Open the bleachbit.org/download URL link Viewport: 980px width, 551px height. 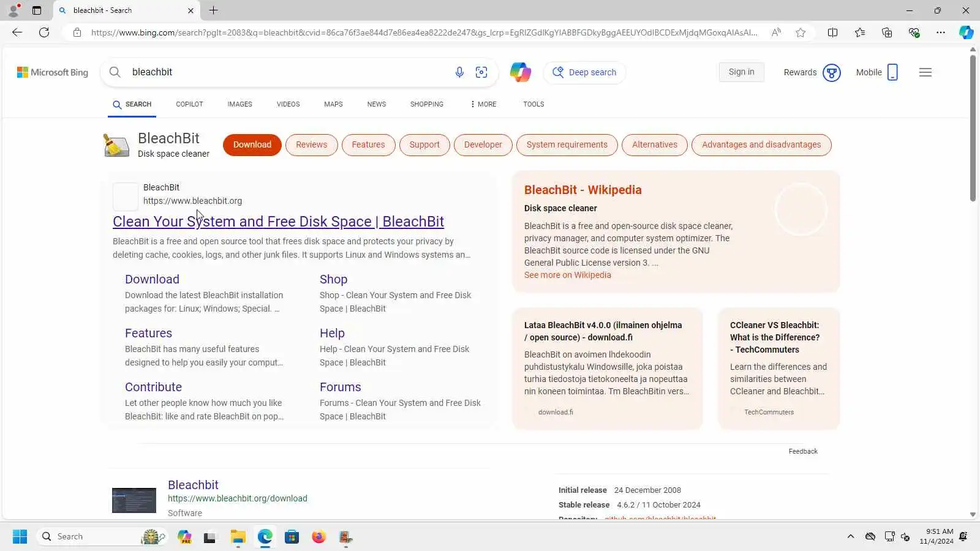tap(238, 498)
